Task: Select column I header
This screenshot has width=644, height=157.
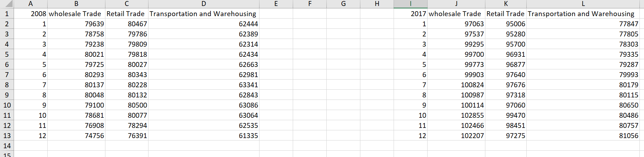Action: 410,4
